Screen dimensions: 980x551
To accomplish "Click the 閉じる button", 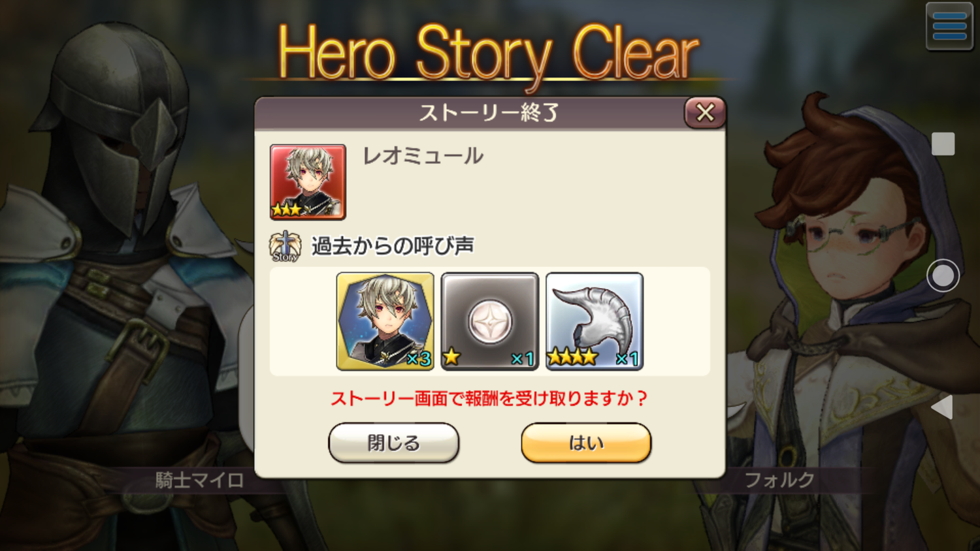I will [x=393, y=443].
